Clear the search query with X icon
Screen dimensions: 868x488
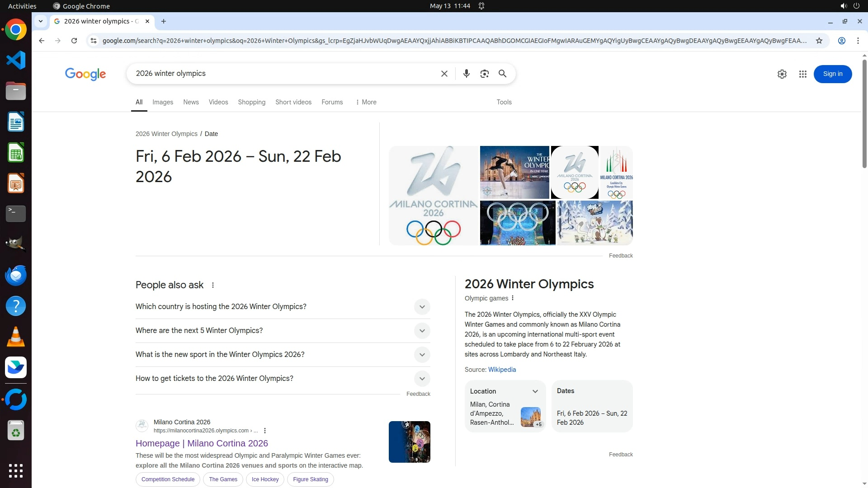[444, 74]
